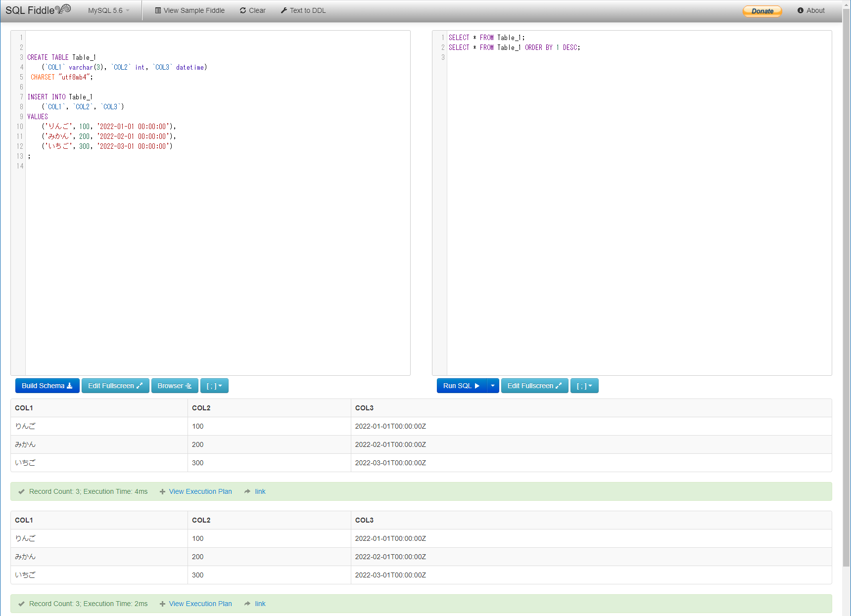Click the INSERT INTO Table_1 line
851x616 pixels.
coord(60,97)
